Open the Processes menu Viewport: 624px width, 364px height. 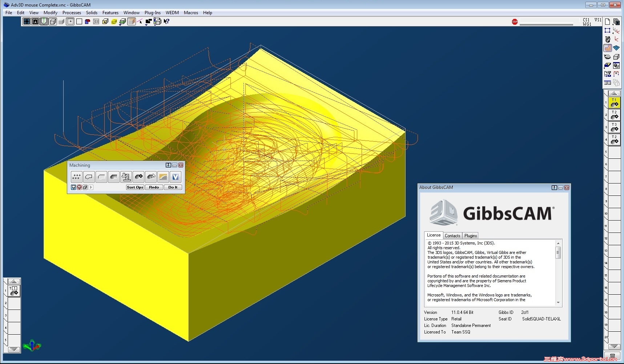72,12
